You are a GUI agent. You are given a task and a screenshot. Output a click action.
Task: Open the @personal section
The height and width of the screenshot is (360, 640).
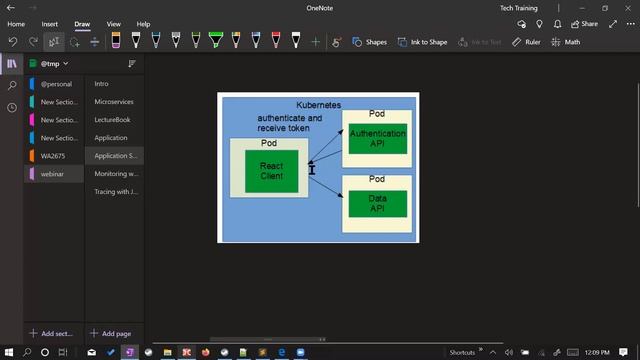(53, 84)
